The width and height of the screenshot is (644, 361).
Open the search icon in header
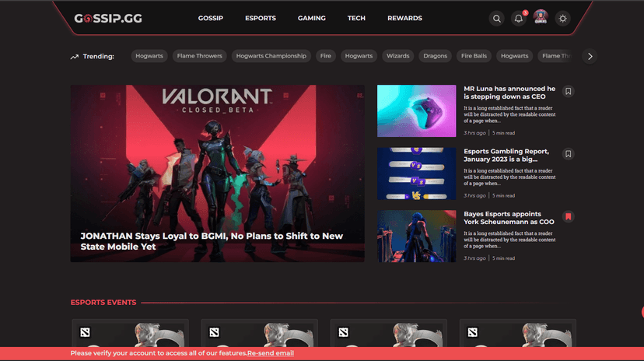tap(497, 19)
